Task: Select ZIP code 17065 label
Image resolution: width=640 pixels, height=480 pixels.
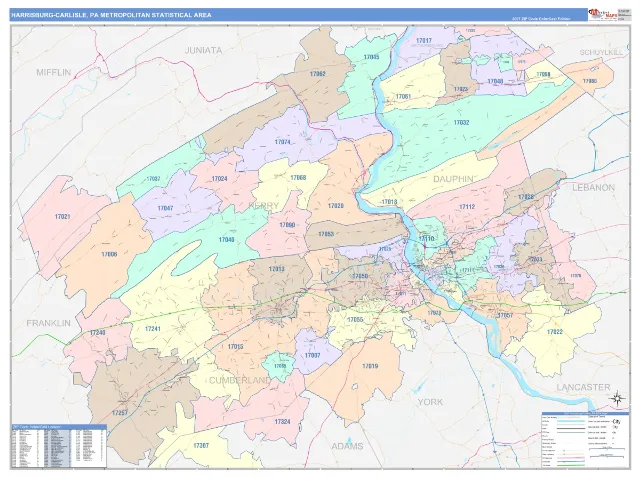Action: 280,366
